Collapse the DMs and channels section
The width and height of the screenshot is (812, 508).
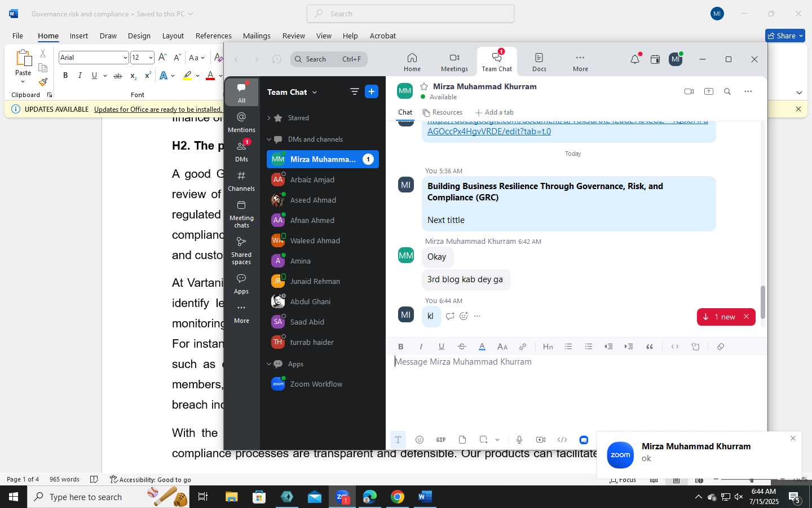[x=269, y=139]
